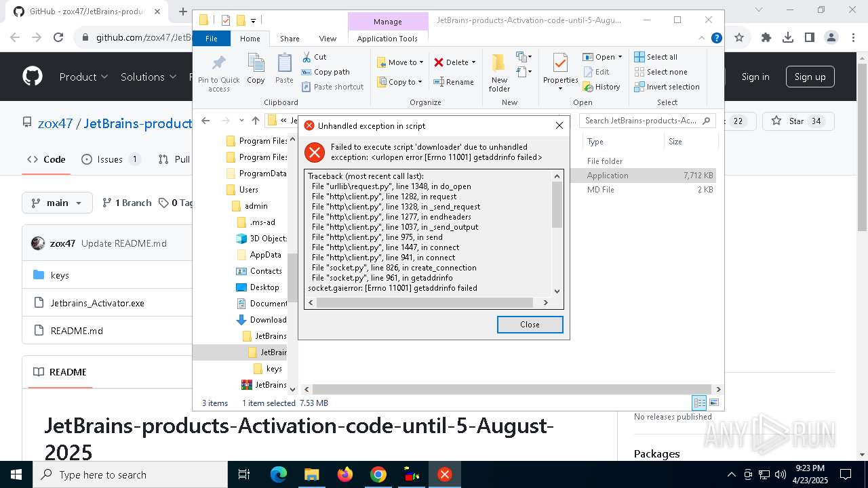This screenshot has height=488, width=868.
Task: Switch to the Home ribbon tab
Action: pos(250,39)
